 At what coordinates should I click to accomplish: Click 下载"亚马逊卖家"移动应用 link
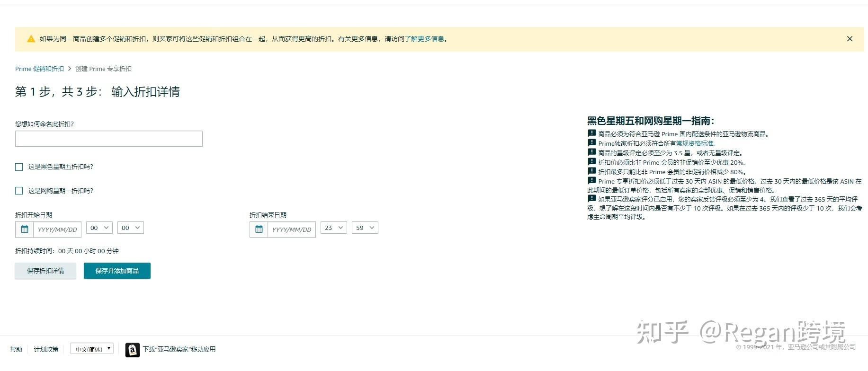[x=179, y=349]
